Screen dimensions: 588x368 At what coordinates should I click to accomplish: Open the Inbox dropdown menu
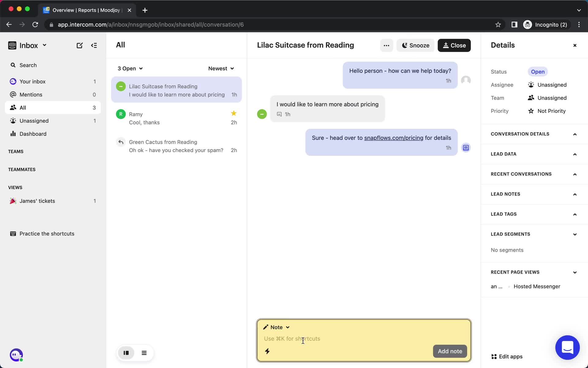point(33,45)
